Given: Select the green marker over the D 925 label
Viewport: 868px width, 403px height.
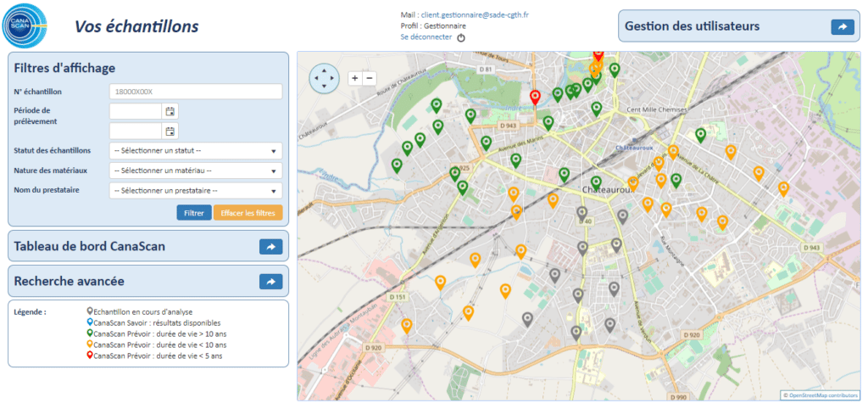Looking at the screenshot, I should click(455, 174).
